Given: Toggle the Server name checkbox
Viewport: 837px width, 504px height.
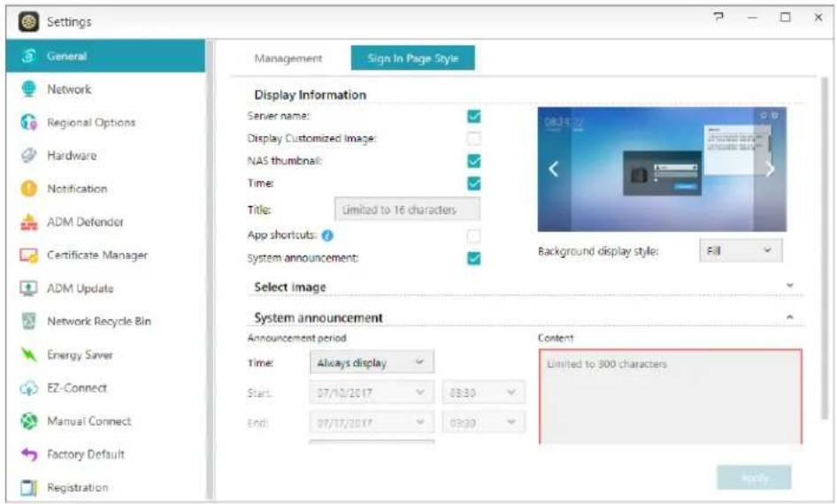Looking at the screenshot, I should tap(473, 116).
